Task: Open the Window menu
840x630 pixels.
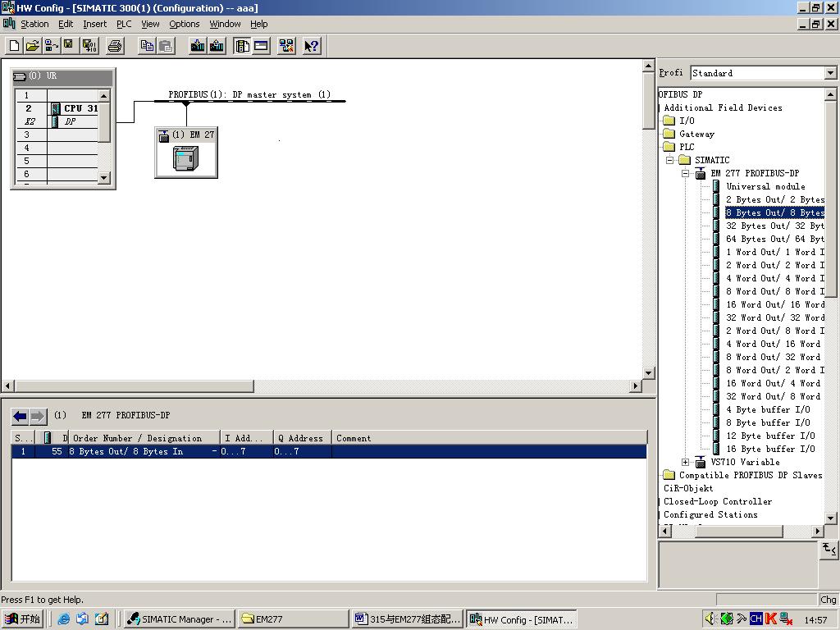Action: pyautogui.click(x=225, y=24)
